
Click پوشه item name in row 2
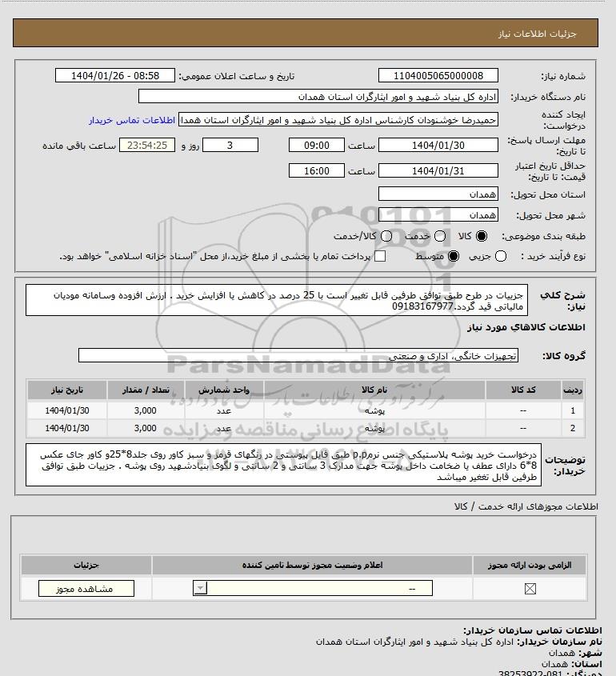coord(374,429)
